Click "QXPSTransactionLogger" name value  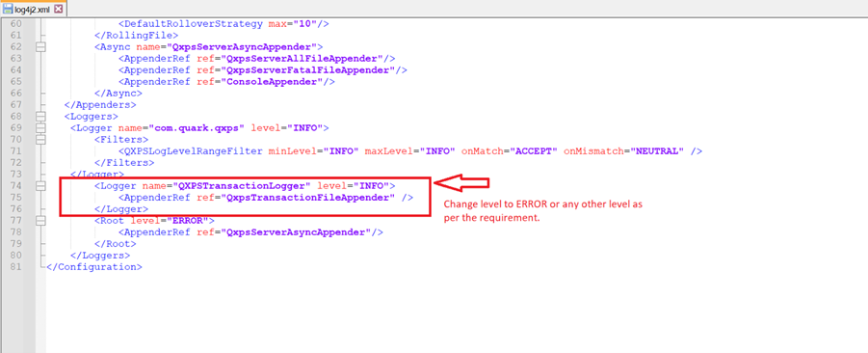pyautogui.click(x=241, y=186)
